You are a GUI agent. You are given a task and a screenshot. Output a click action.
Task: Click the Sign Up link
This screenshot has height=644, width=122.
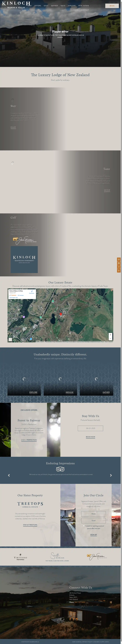click(93, 535)
